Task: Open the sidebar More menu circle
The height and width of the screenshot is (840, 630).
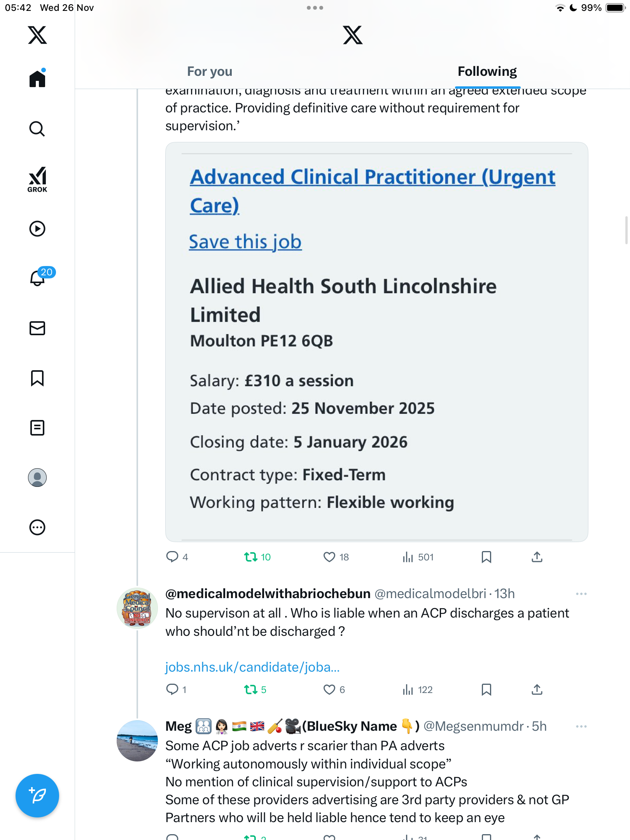Action: [37, 527]
